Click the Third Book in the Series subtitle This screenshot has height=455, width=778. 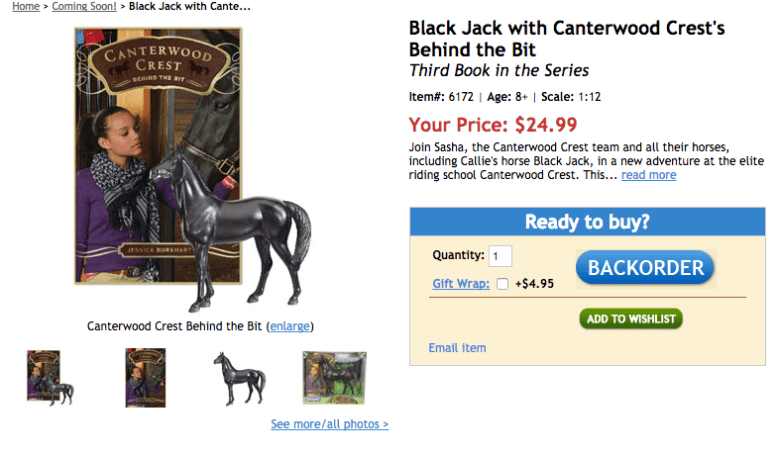tap(499, 71)
